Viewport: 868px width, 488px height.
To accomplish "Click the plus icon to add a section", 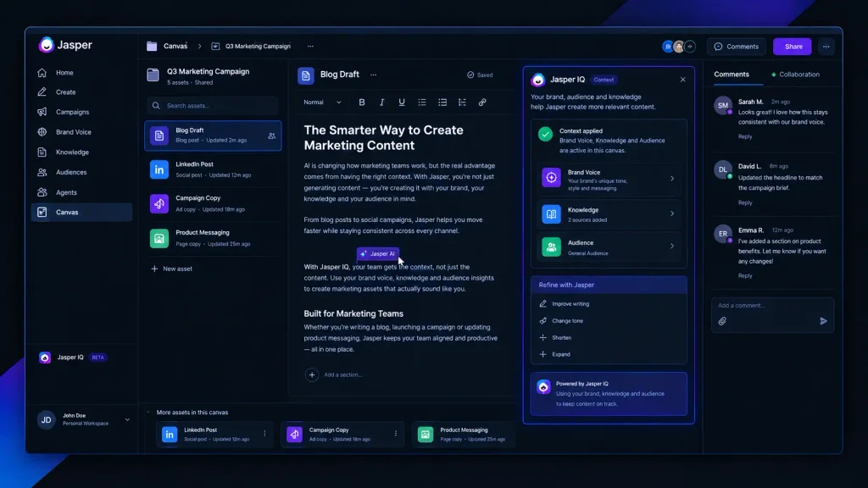I will click(312, 374).
